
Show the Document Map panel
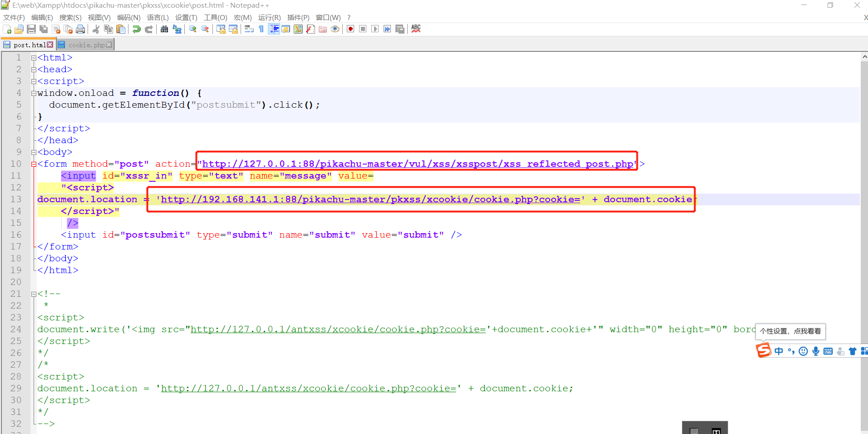(x=298, y=29)
